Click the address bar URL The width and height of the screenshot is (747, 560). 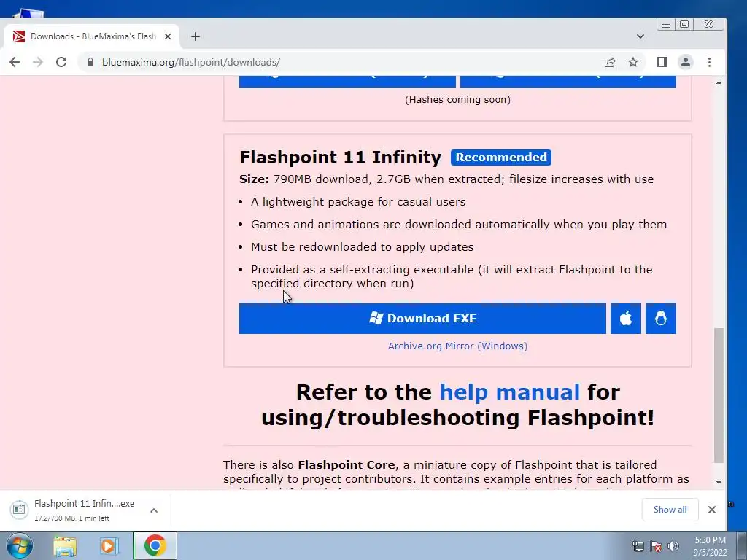[x=191, y=63]
